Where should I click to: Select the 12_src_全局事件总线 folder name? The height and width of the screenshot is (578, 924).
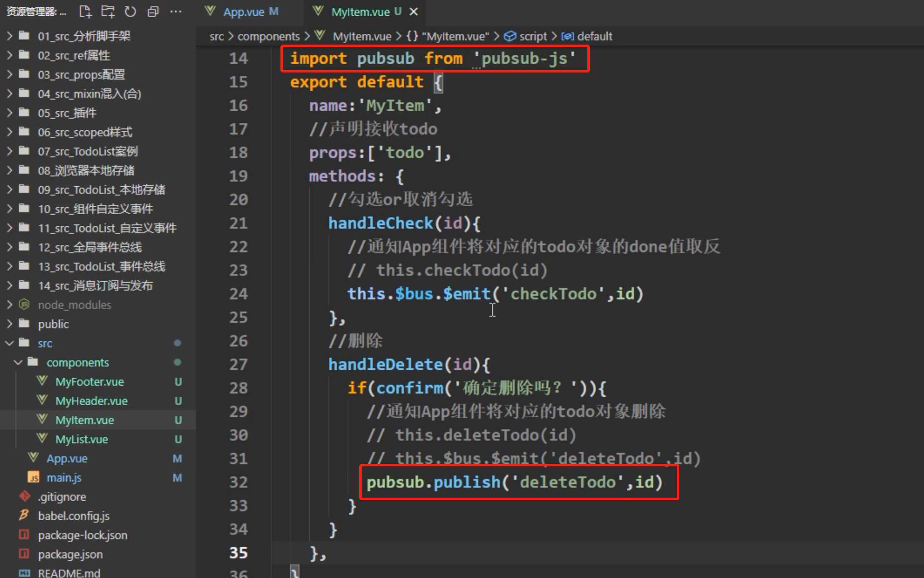click(x=90, y=247)
